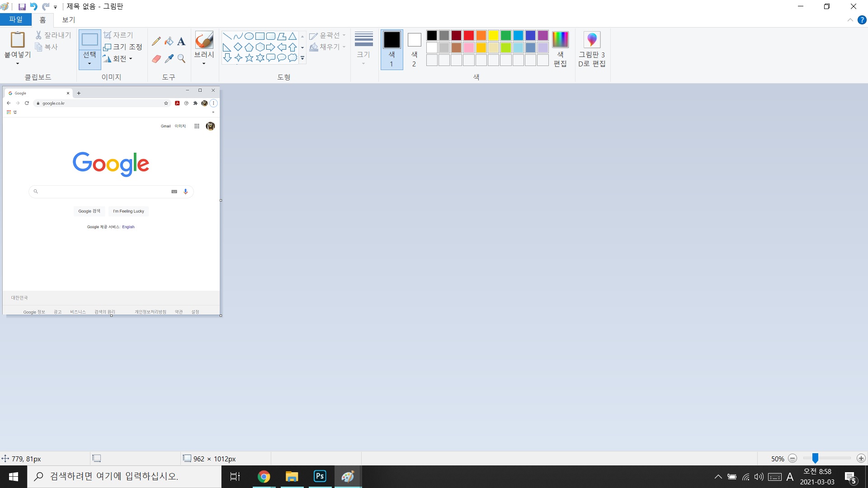Select the Color picker eyedropper tool
This screenshot has width=868, height=488.
pyautogui.click(x=169, y=59)
